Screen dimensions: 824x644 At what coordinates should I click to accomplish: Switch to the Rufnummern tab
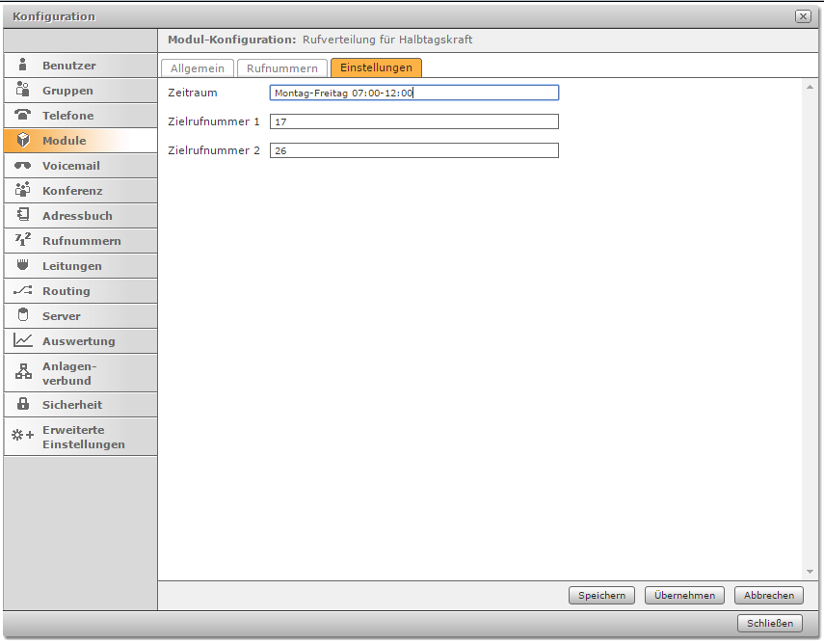(x=281, y=68)
